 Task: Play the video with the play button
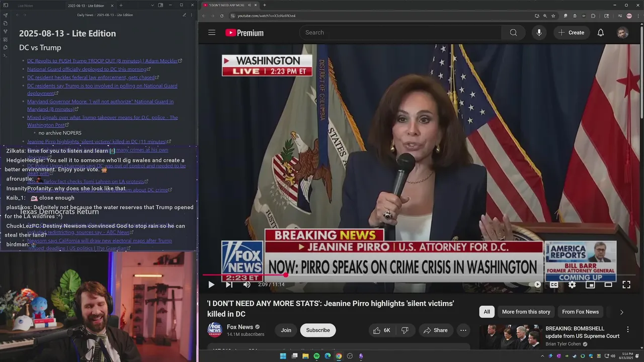[x=211, y=285]
